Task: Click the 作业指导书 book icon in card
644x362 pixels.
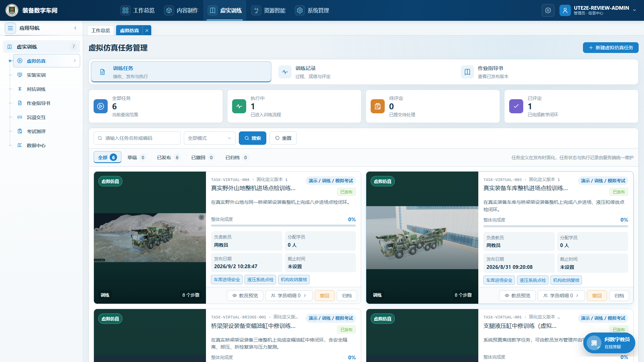Action: (x=467, y=72)
